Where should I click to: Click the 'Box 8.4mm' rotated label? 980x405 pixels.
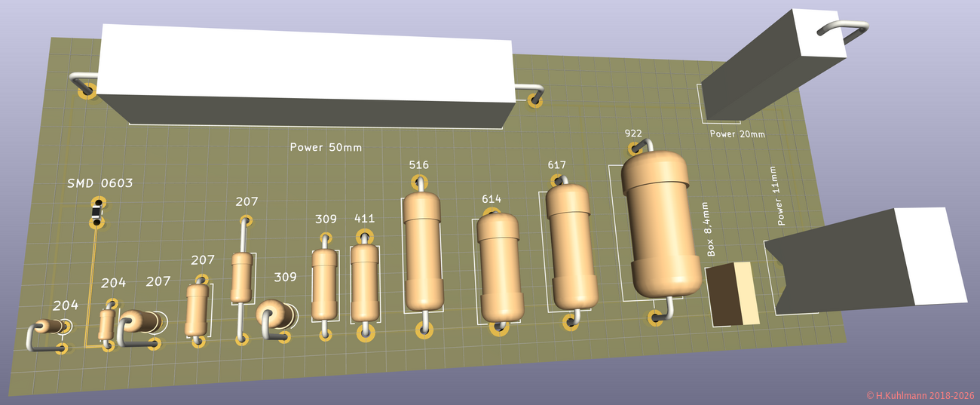pos(709,229)
